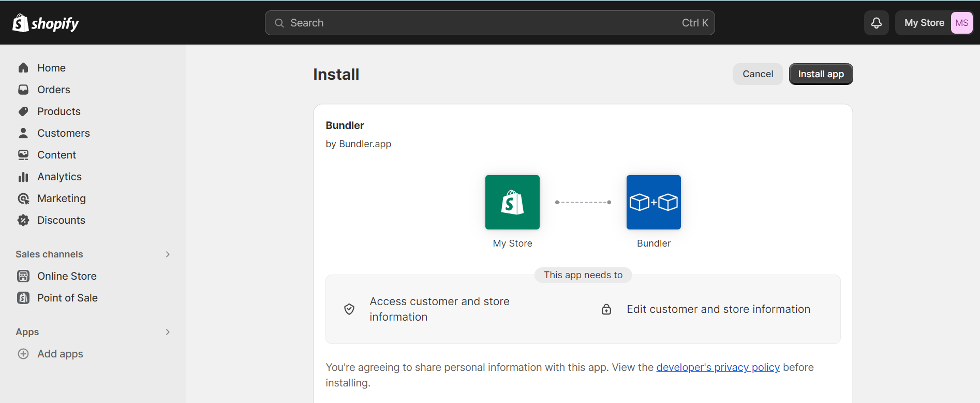Screen dimensions: 980x403
Task: Click the Discounts percent badge icon
Action: pyautogui.click(x=23, y=220)
